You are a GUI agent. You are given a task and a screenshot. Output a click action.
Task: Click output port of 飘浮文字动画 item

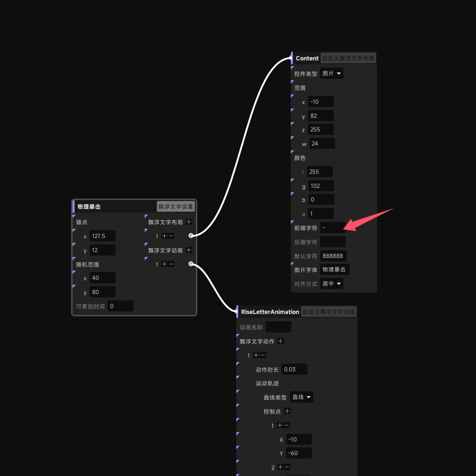(x=191, y=264)
